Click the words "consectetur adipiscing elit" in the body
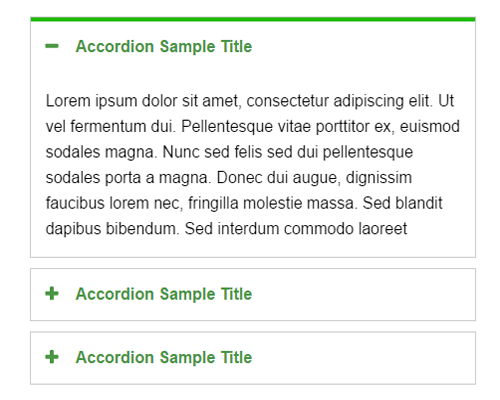 [338, 101]
